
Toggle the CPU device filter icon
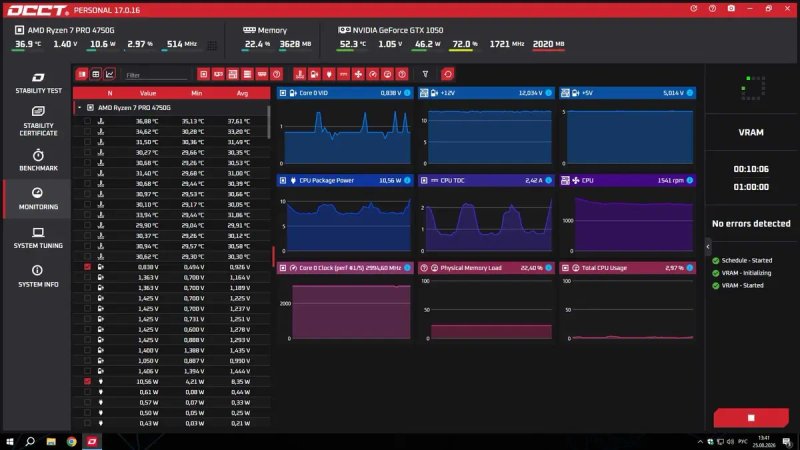click(x=204, y=74)
